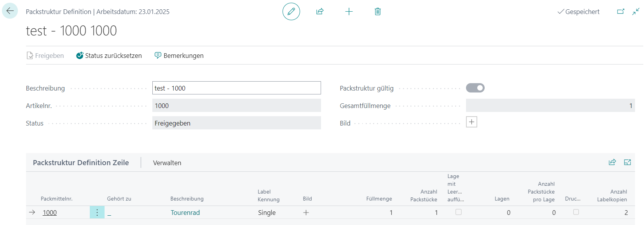Open the Tourenrad description link

tap(185, 213)
